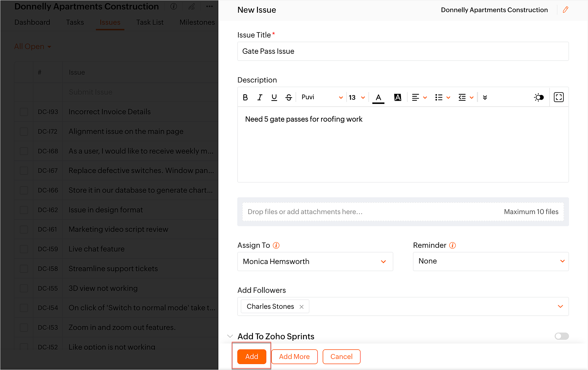Apply italic formatting in description
Viewport: 588px width, 370px height.
[259, 97]
